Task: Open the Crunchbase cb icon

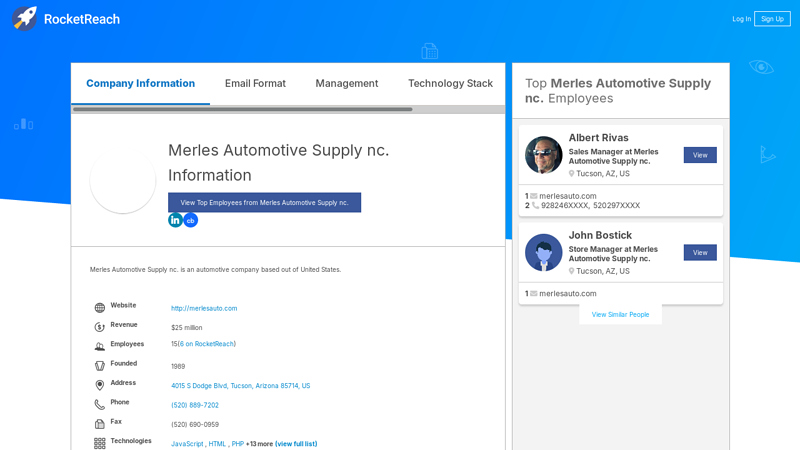Action: [190, 220]
